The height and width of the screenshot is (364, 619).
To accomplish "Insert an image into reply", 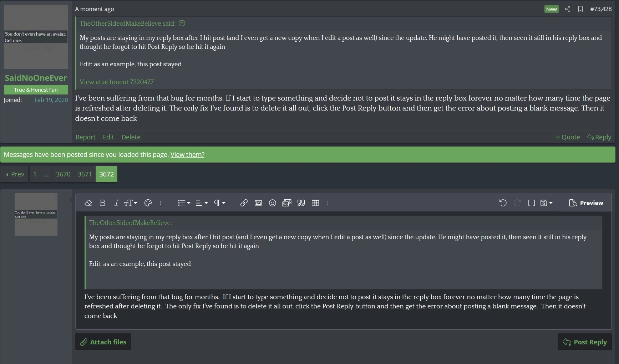I will pyautogui.click(x=258, y=203).
